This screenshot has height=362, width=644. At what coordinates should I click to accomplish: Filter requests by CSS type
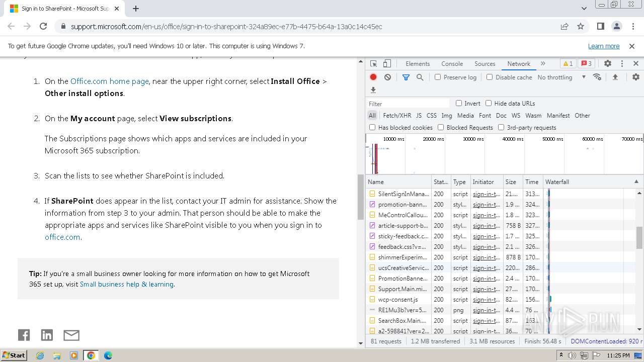coord(432,115)
